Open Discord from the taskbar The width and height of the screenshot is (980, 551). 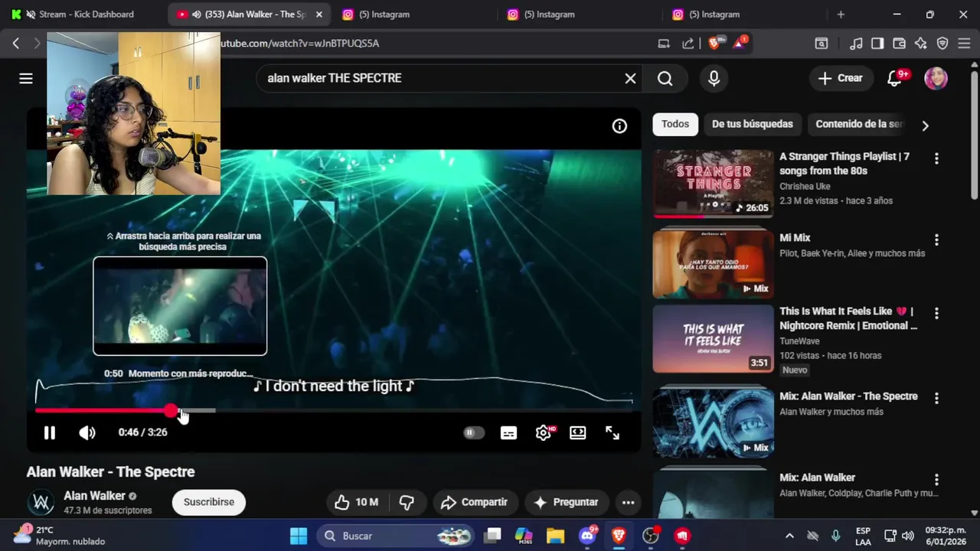coord(587,536)
